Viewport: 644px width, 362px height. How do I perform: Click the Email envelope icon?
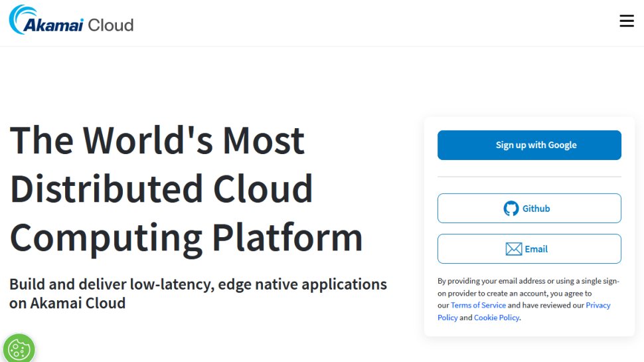tap(513, 249)
